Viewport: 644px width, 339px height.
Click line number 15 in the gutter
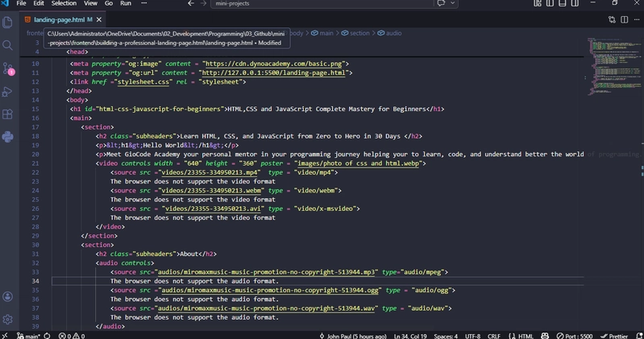tap(35, 110)
